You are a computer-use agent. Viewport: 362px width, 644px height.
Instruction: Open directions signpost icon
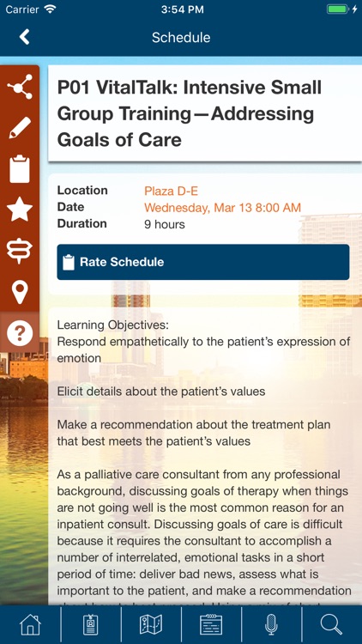point(20,251)
